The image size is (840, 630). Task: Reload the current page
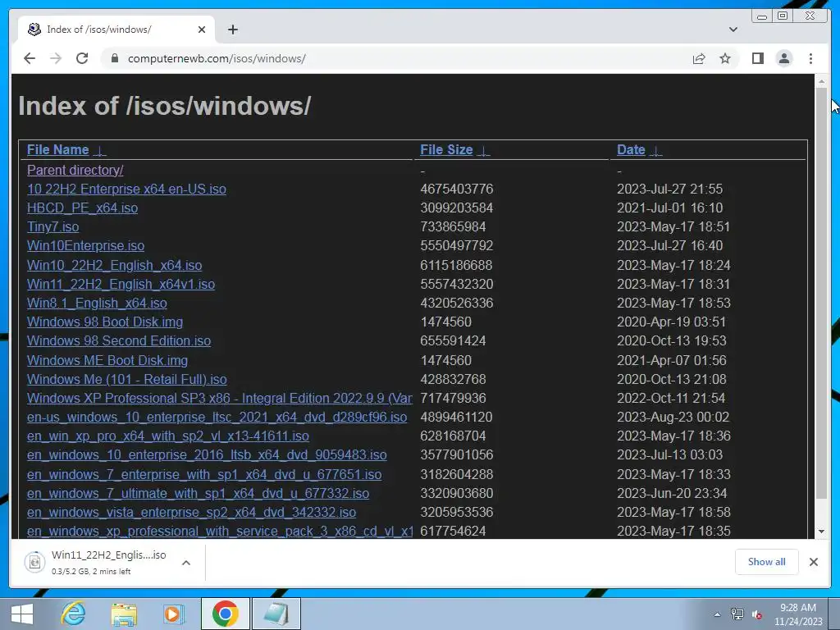(82, 58)
